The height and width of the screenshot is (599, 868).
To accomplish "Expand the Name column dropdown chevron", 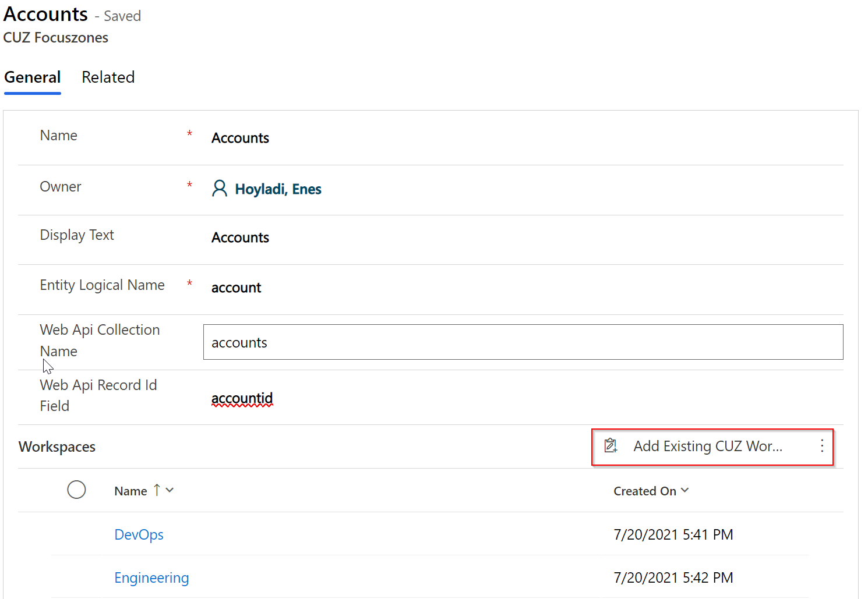I will 170,490.
